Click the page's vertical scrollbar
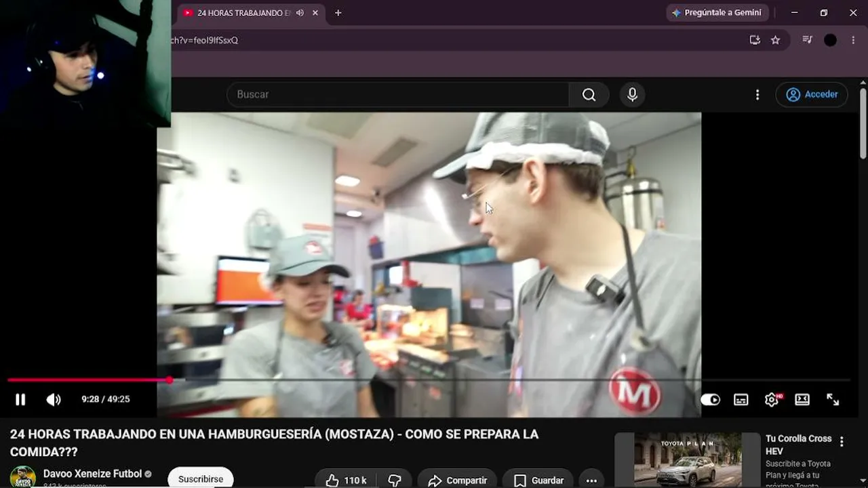The height and width of the screenshot is (488, 868). click(x=863, y=123)
